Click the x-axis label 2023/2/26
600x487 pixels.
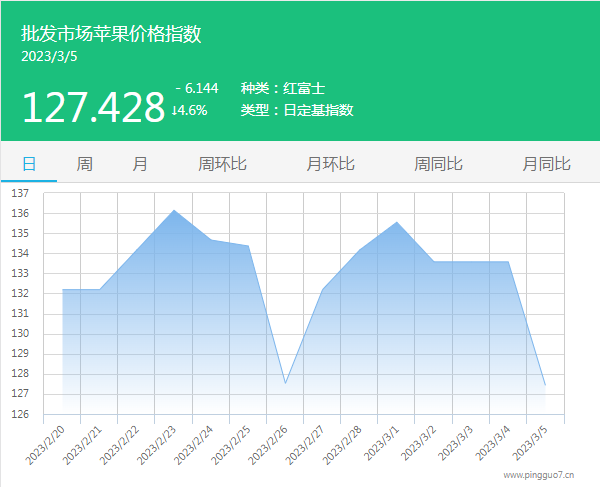(x=267, y=445)
